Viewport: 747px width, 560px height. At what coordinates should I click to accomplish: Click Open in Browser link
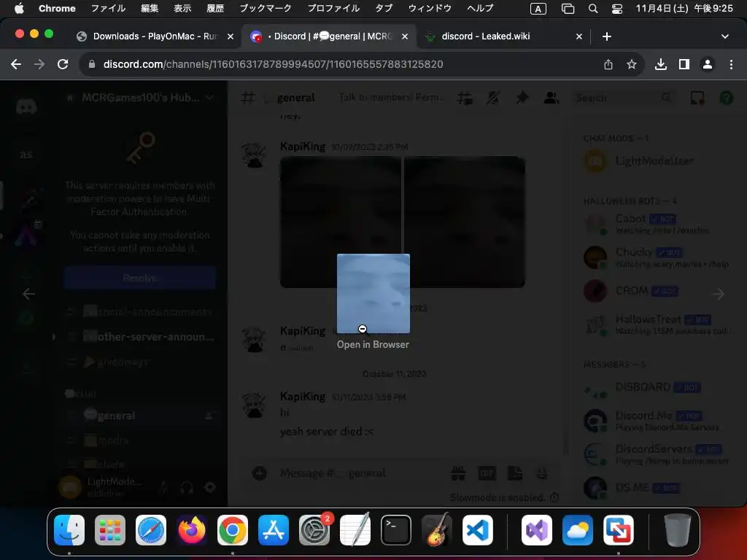373,344
